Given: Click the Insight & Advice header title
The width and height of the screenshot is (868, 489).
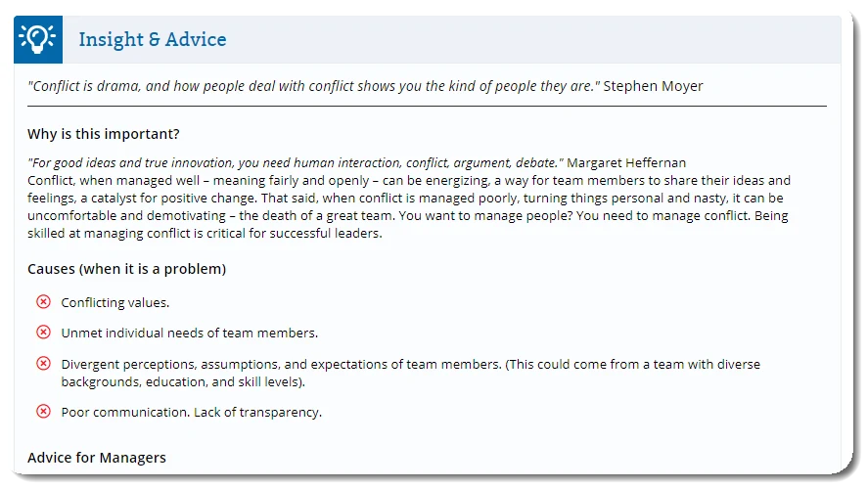Looking at the screenshot, I should tap(152, 40).
